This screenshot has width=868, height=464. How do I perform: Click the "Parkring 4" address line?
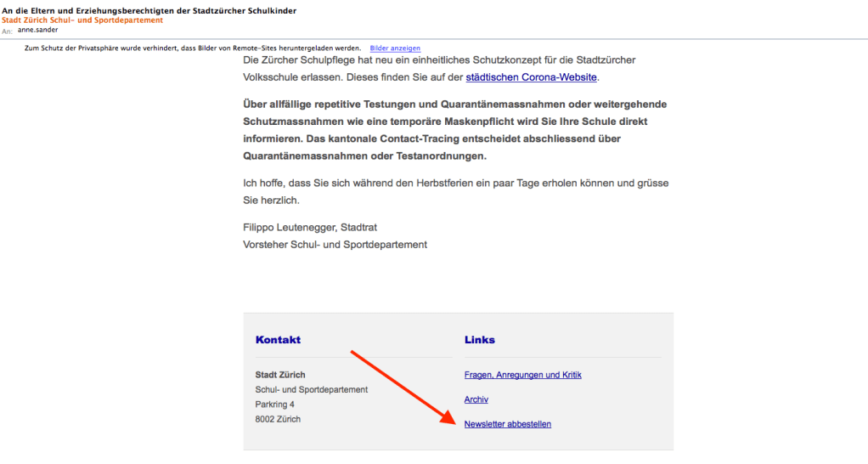[x=275, y=405]
